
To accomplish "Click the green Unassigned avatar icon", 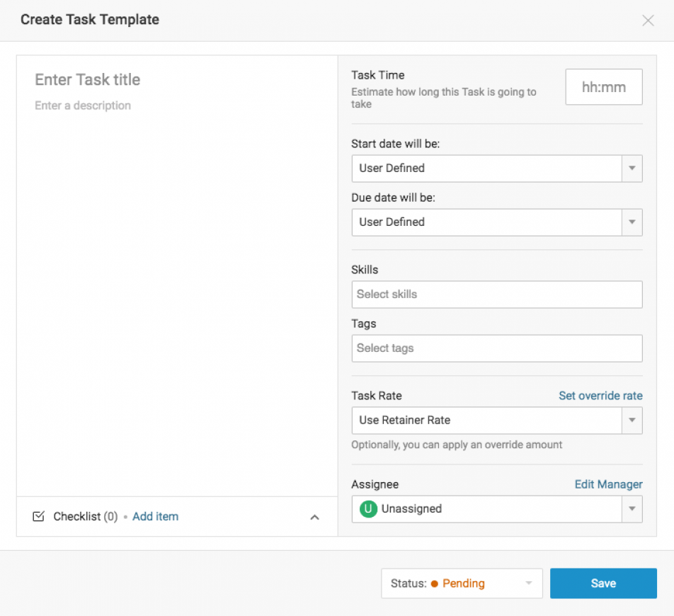I will click(x=367, y=508).
